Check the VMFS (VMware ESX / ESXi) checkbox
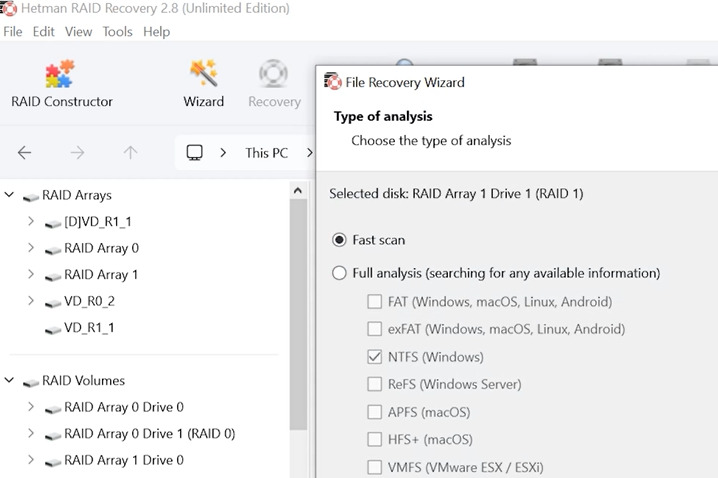 pos(375,467)
